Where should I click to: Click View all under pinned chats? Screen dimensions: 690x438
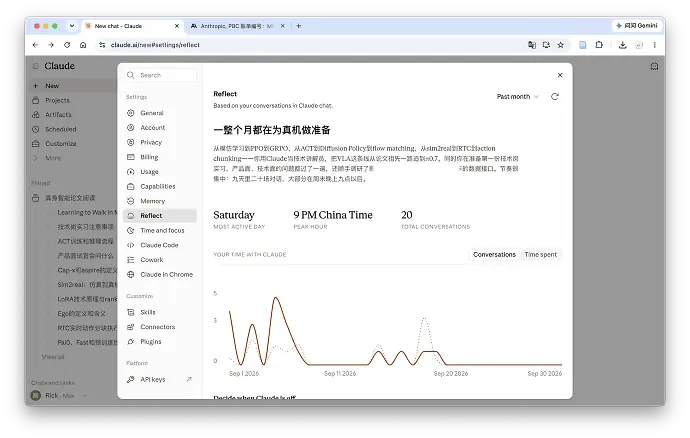(53, 357)
